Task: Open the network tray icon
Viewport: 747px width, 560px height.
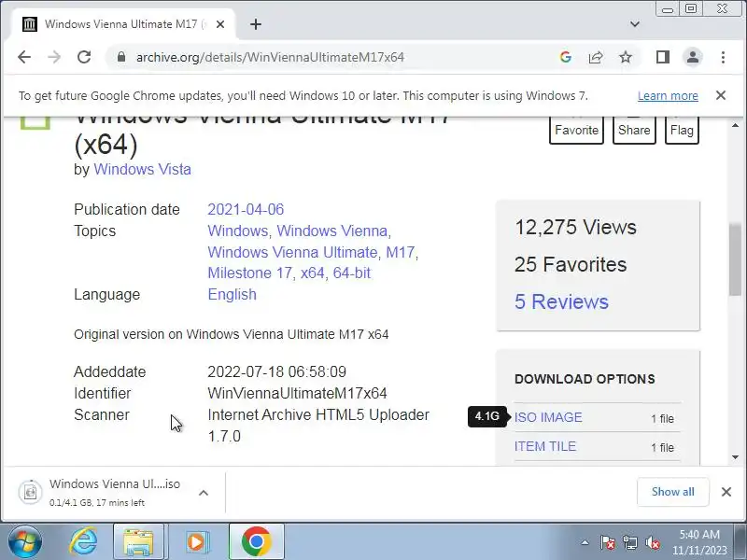Action: coord(630,542)
